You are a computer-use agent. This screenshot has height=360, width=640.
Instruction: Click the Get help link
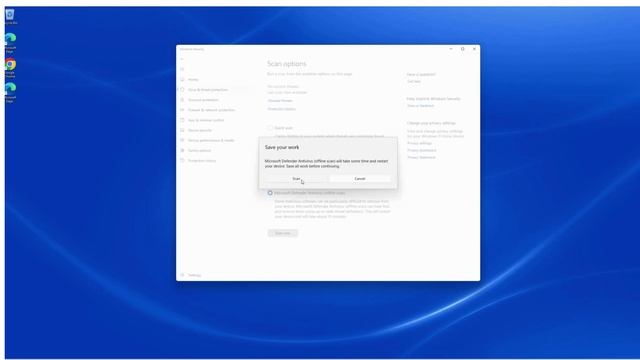pyautogui.click(x=413, y=82)
